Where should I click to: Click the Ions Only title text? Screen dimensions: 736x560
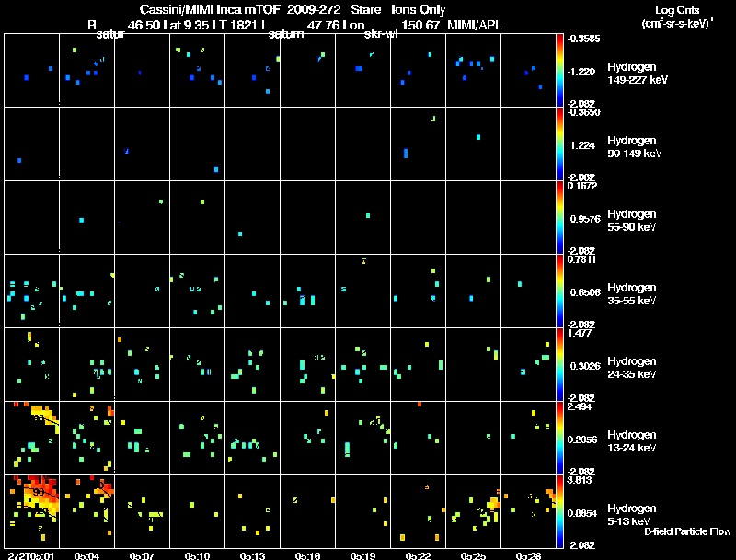(419, 9)
